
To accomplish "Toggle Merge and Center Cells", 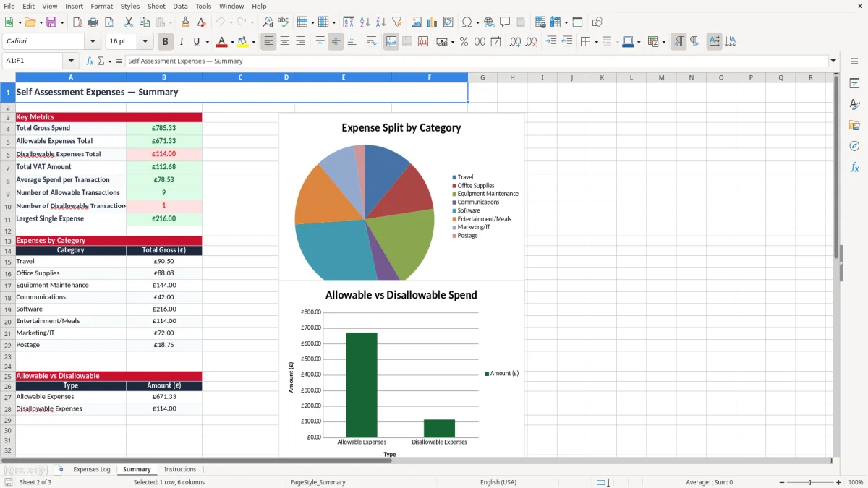I will click(x=391, y=42).
